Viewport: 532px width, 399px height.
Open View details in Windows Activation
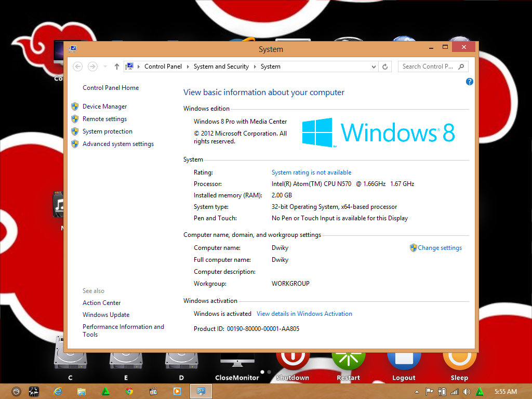(x=304, y=313)
